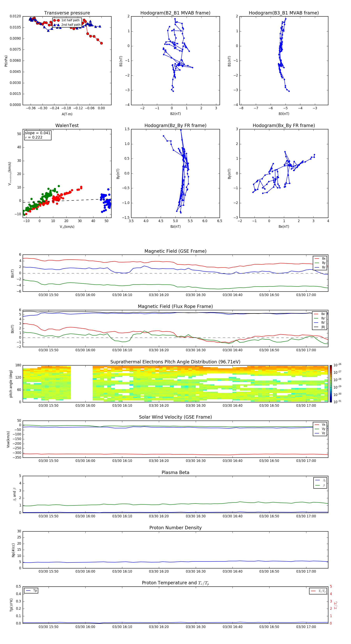Click "03/30 15:50" tick under GSE magnetic field plot
Image resolution: width=351 pixels, height=644 pixels.
click(x=49, y=295)
